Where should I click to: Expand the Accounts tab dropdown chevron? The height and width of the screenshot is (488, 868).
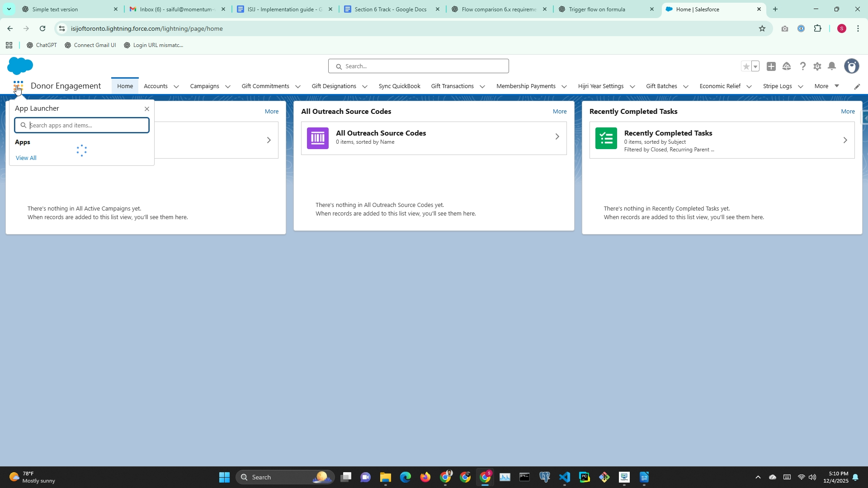pyautogui.click(x=176, y=86)
